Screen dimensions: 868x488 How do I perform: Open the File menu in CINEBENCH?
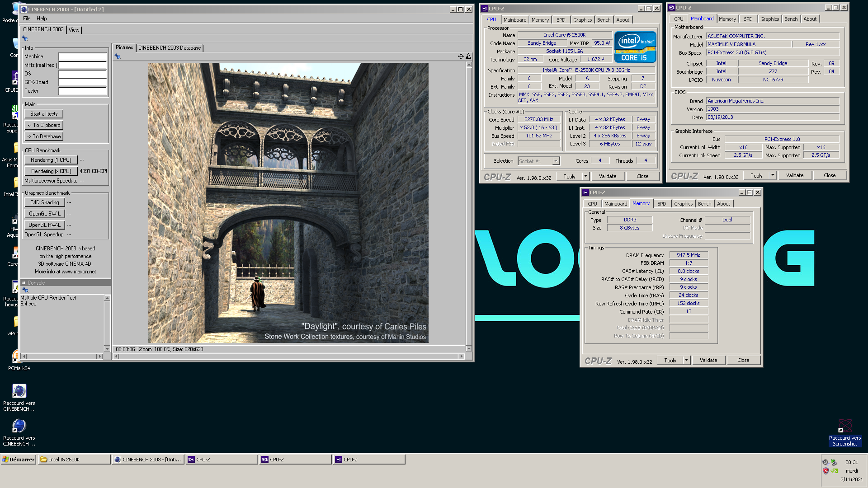pos(27,19)
